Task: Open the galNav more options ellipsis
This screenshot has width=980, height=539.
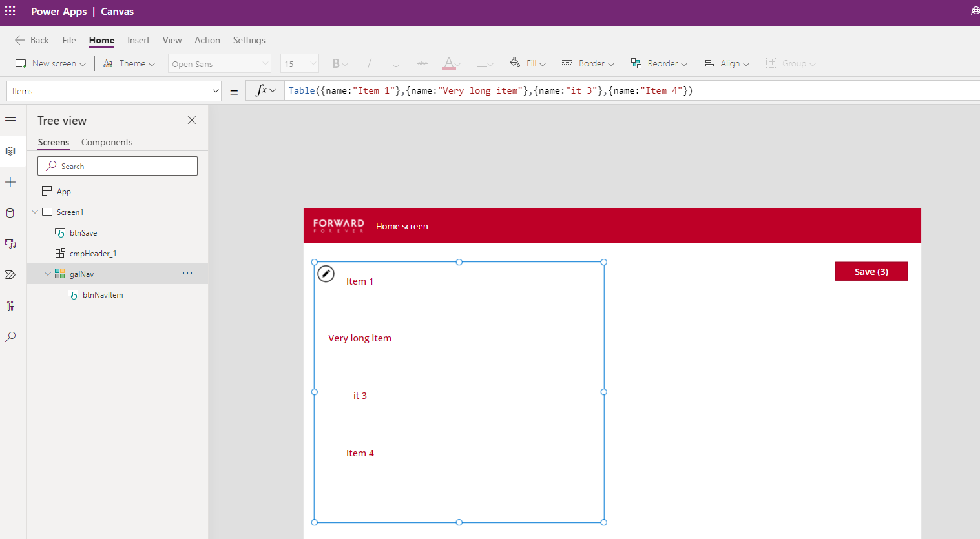Action: pyautogui.click(x=187, y=273)
